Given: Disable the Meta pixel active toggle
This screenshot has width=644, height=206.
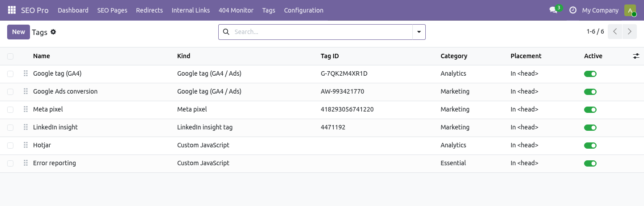Looking at the screenshot, I should click(x=590, y=110).
